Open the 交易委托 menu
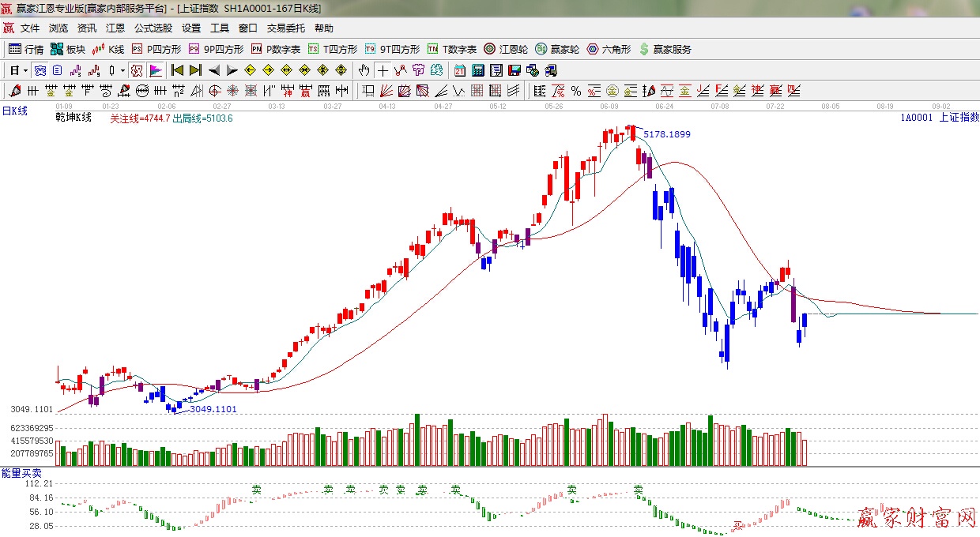 (285, 28)
